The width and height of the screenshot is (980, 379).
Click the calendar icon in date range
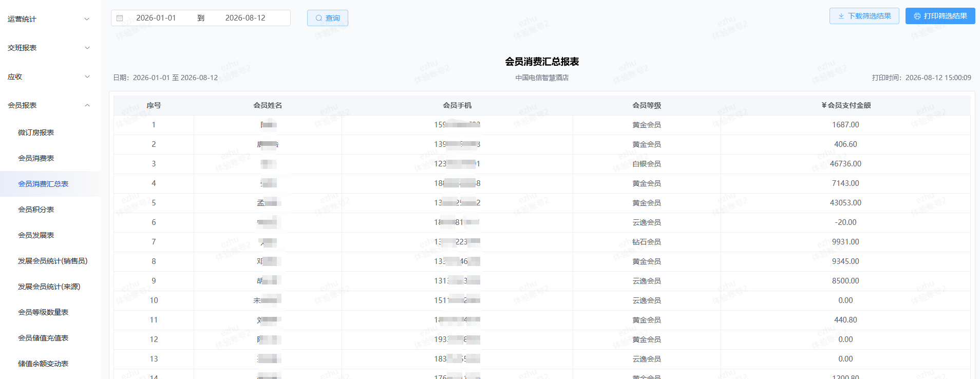(120, 18)
